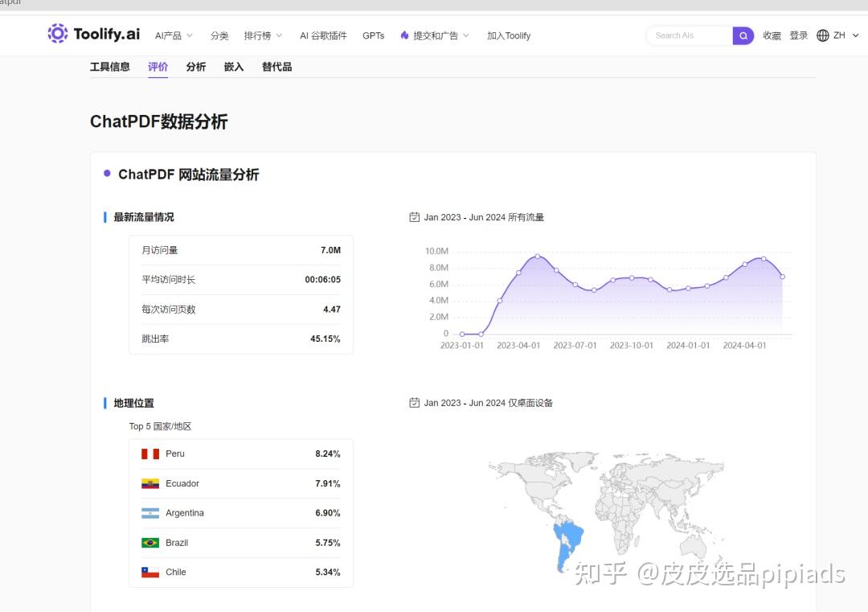The height and width of the screenshot is (612, 868).
Task: Click the 2023-07-01 axis label
Action: click(x=575, y=346)
